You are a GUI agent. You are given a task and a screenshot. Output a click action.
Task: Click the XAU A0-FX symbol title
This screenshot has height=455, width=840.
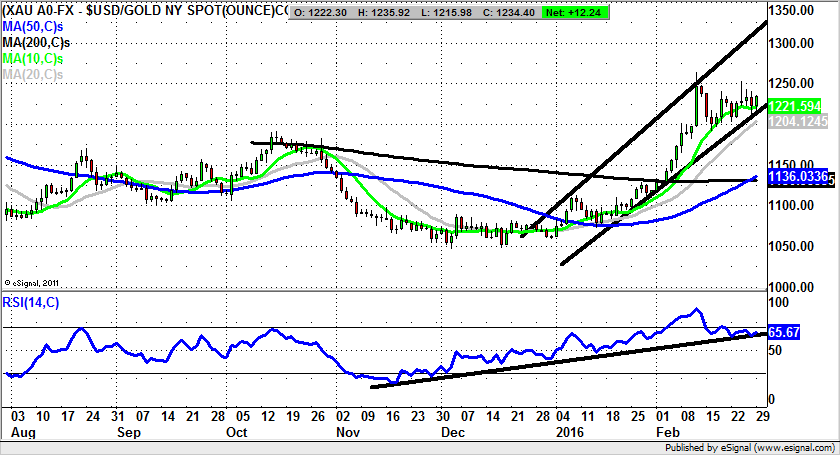coord(41,10)
